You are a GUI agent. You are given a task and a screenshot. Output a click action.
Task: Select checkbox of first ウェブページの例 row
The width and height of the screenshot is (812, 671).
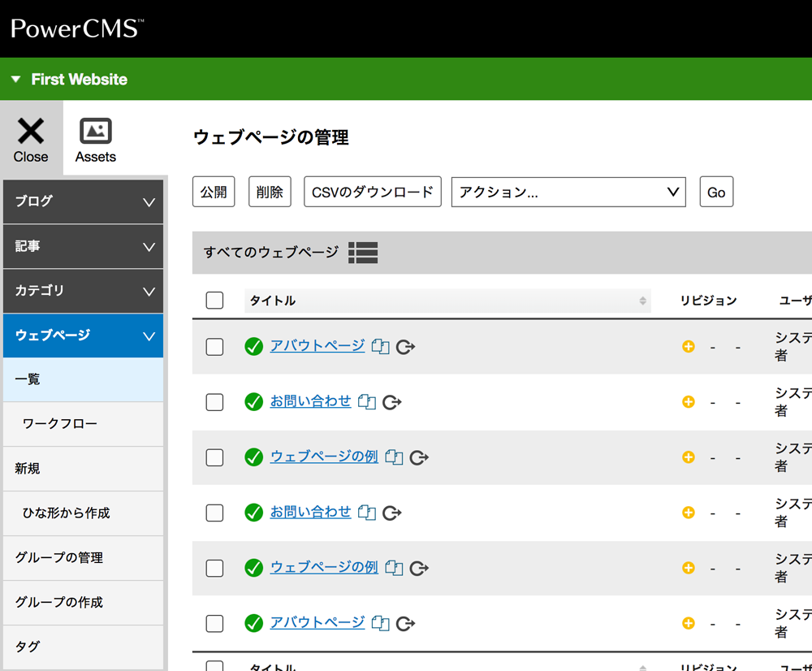click(214, 457)
